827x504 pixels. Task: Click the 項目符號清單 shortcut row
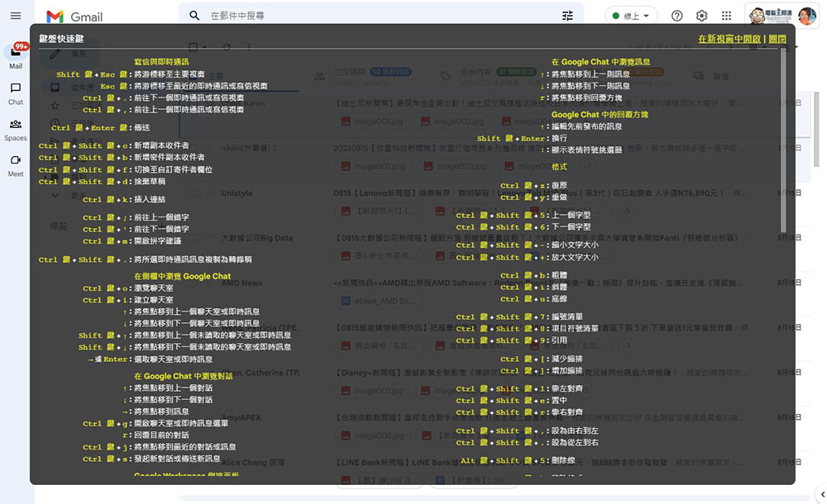click(x=528, y=329)
